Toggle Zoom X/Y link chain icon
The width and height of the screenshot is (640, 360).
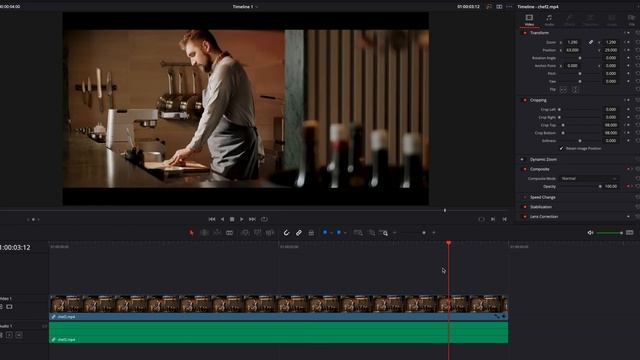(x=591, y=42)
